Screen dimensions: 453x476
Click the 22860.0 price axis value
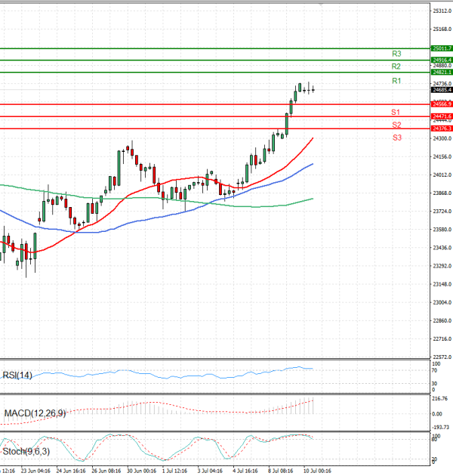[x=442, y=321]
